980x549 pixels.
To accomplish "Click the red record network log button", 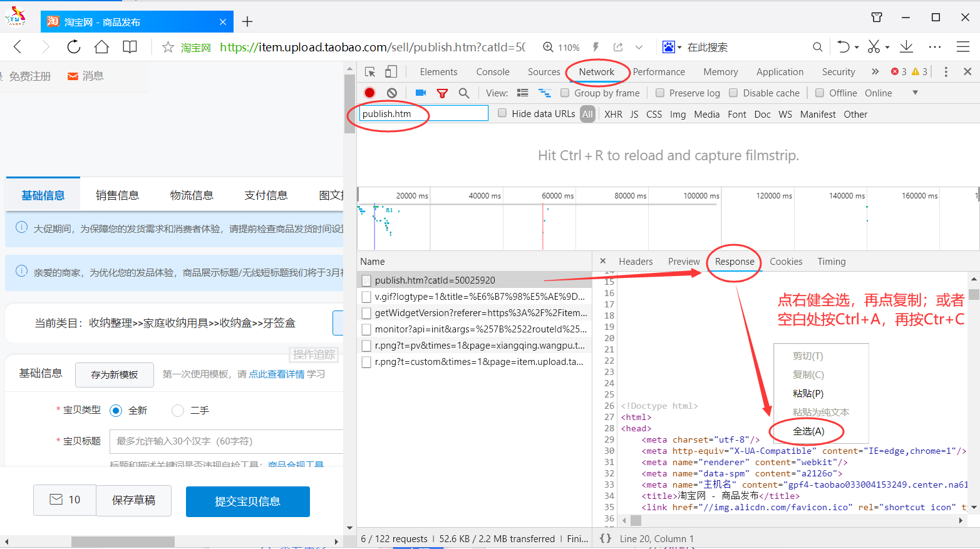I will coord(369,93).
